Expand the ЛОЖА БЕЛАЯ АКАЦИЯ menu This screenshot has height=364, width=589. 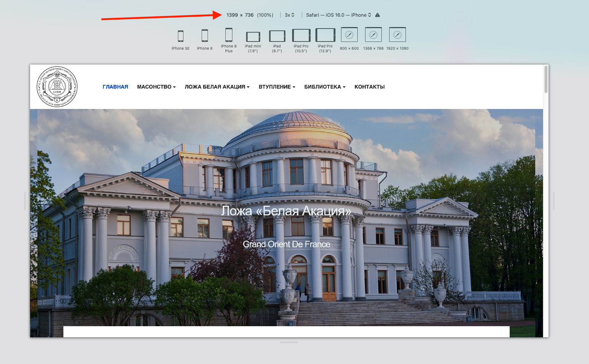[x=217, y=87]
